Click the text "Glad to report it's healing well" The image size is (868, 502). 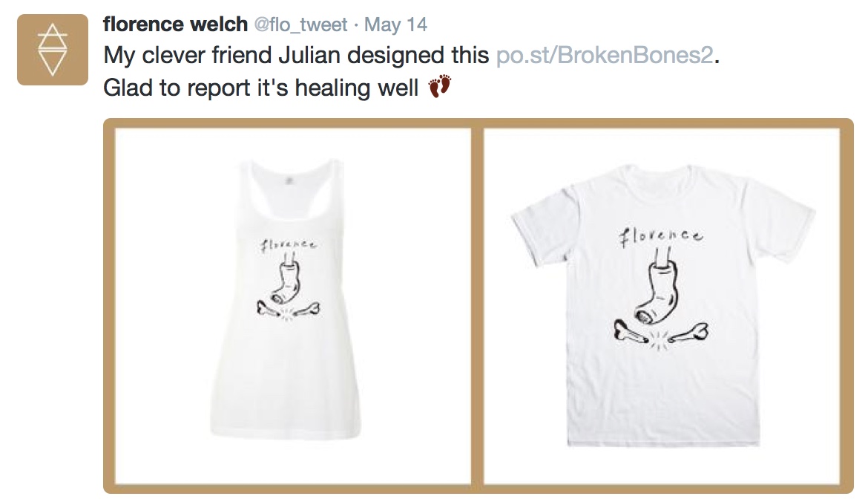pos(260,88)
